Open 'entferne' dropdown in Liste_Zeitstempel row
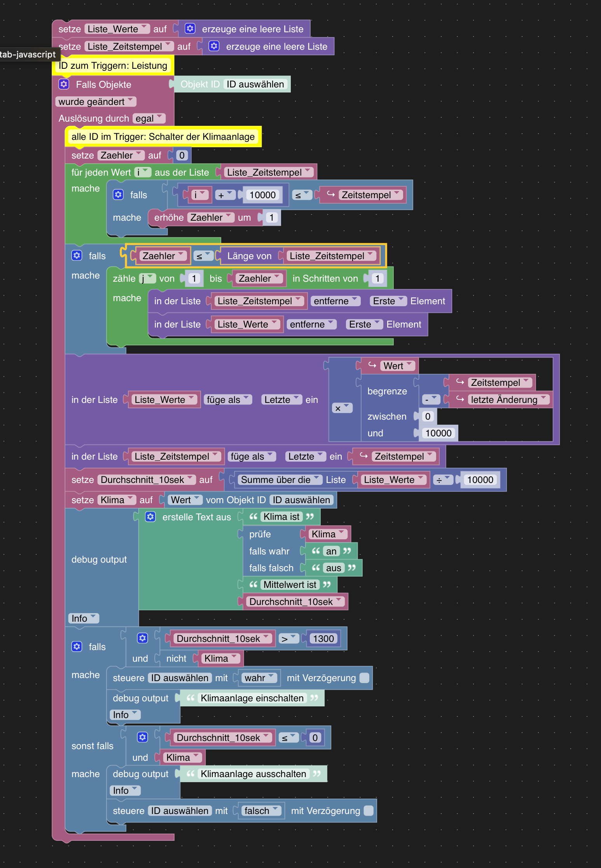This screenshot has width=601, height=868. click(335, 301)
